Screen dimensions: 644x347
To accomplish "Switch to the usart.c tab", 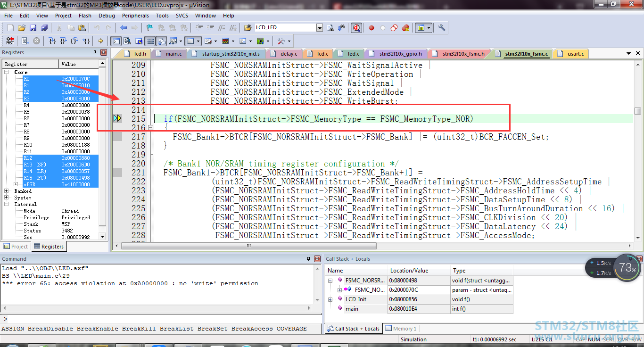I will 571,54.
